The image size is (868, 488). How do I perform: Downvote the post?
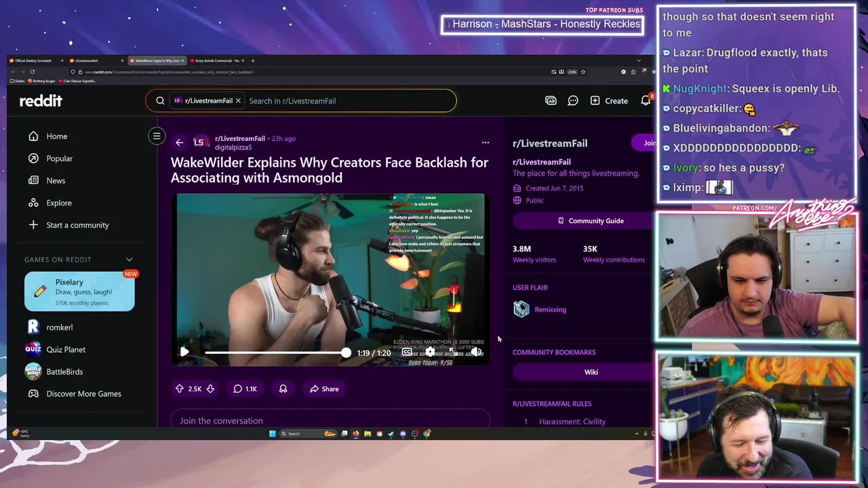pyautogui.click(x=210, y=389)
